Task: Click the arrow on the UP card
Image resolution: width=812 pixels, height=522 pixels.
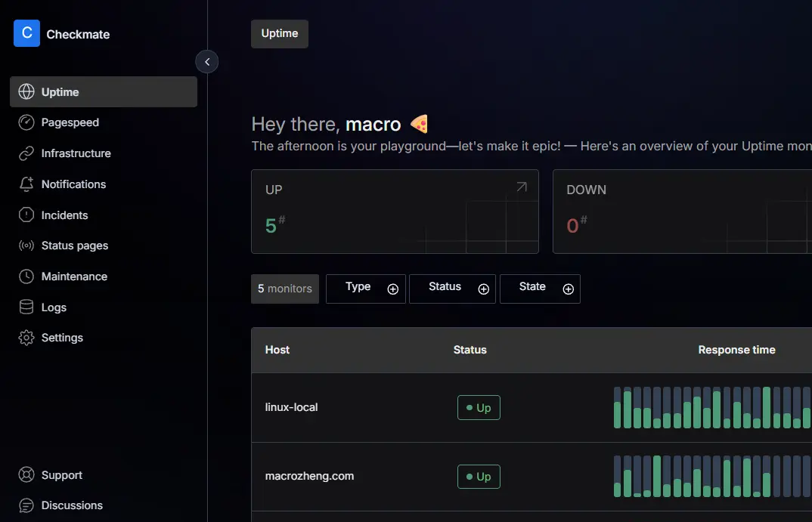Action: coord(522,187)
